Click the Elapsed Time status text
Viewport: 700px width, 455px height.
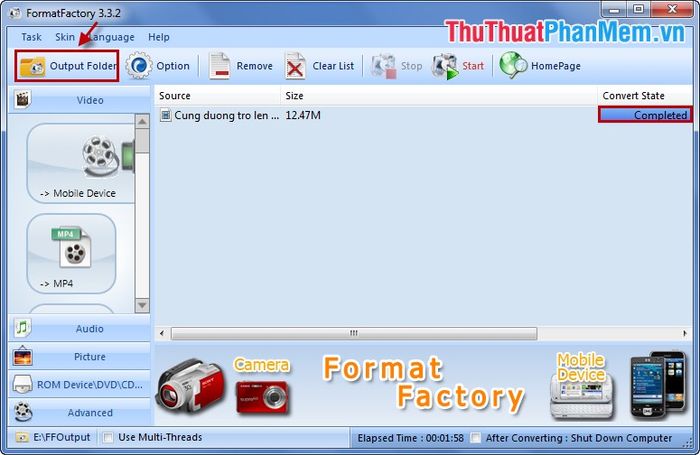410,438
